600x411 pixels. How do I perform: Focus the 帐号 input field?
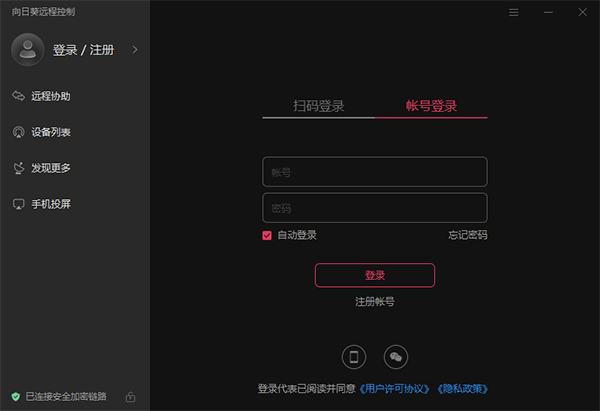(x=375, y=171)
